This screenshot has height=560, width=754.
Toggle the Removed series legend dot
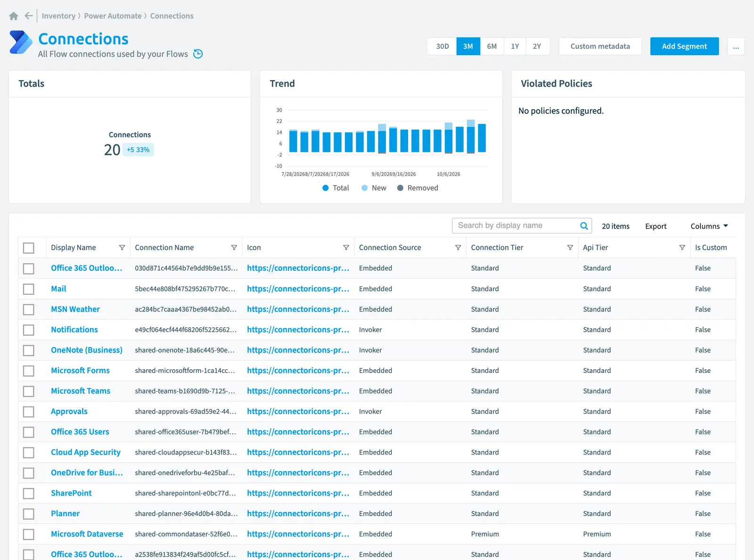(400, 188)
